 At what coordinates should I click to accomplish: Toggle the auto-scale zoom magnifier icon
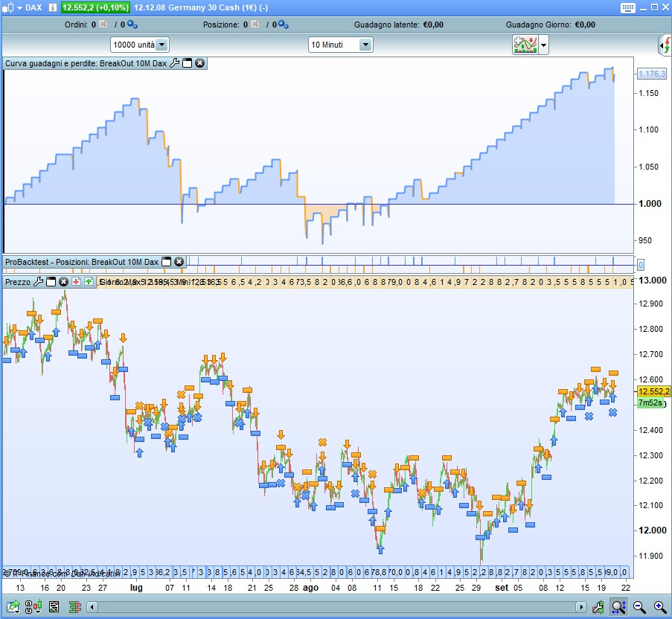click(x=619, y=606)
